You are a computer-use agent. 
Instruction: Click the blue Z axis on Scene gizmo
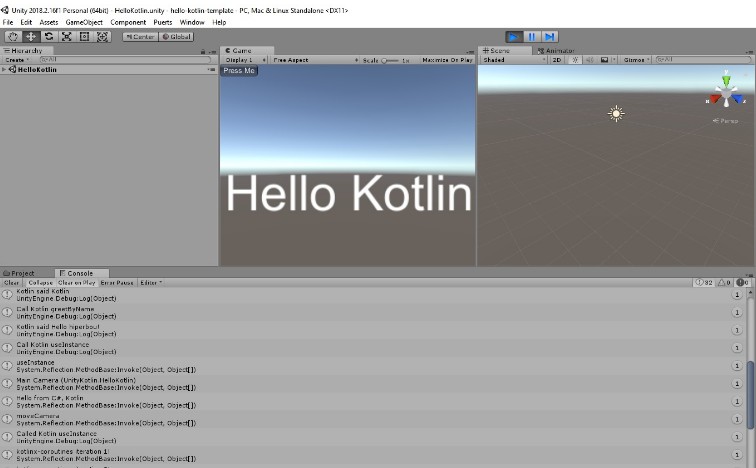(738, 99)
